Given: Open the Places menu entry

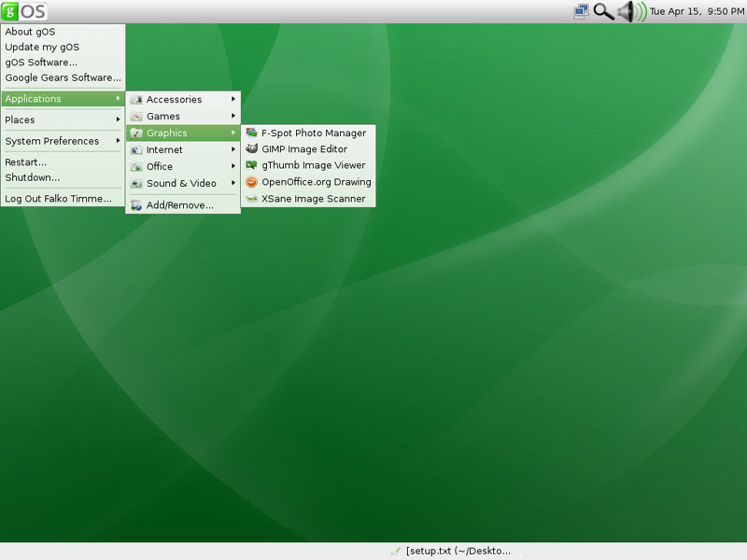Looking at the screenshot, I should (x=63, y=119).
